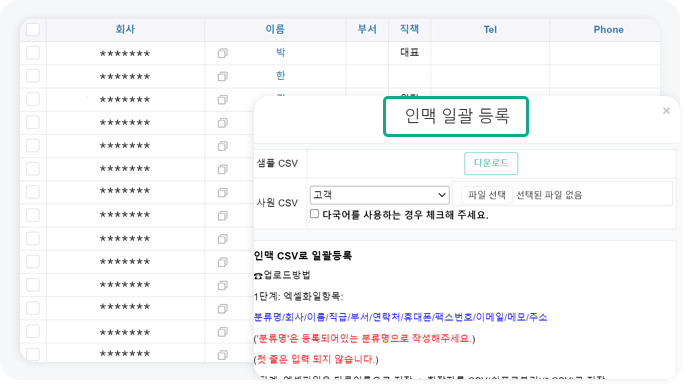Screen dimensions: 685x386
Task: Open the 고객 category dropdown
Action: (x=379, y=195)
